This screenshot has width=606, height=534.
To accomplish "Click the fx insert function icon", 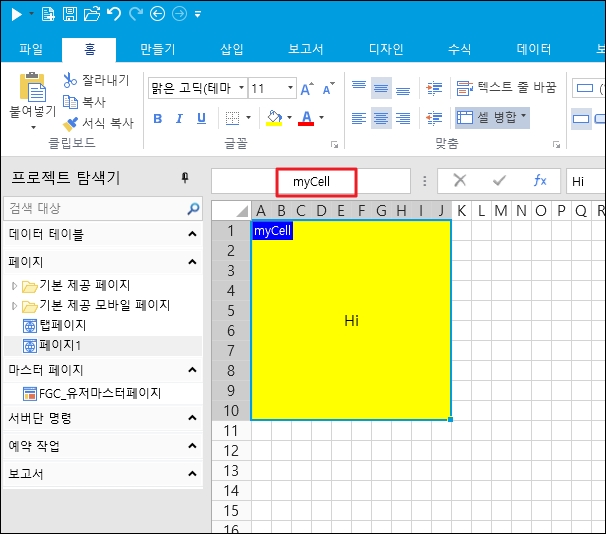I will [540, 181].
